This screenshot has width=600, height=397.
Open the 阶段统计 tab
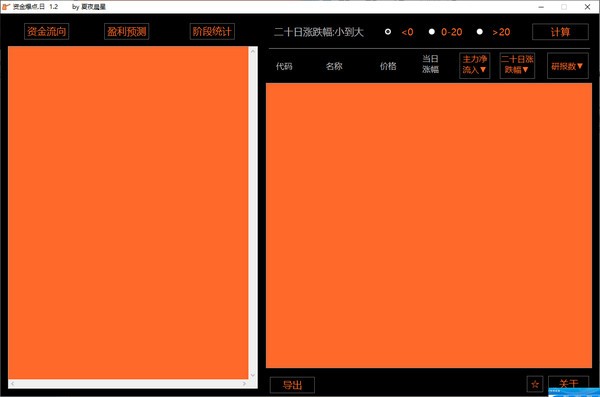(x=212, y=31)
